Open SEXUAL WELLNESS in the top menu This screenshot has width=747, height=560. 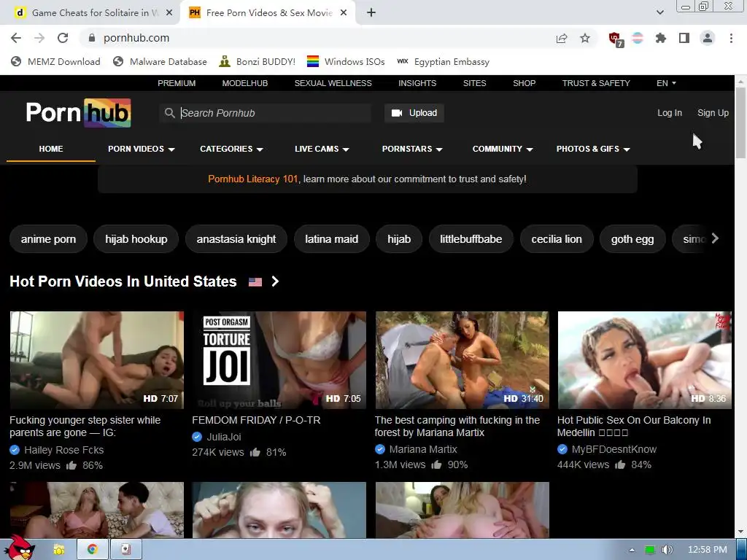tap(333, 83)
